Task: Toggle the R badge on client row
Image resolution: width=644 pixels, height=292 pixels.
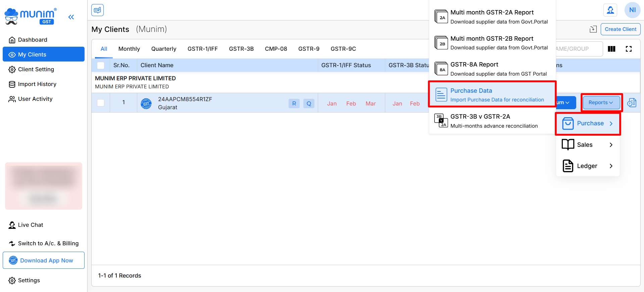Action: tap(294, 103)
